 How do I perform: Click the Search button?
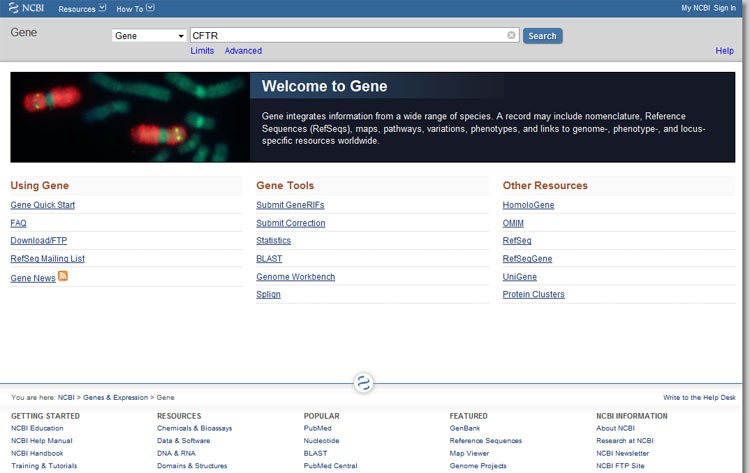pyautogui.click(x=542, y=36)
